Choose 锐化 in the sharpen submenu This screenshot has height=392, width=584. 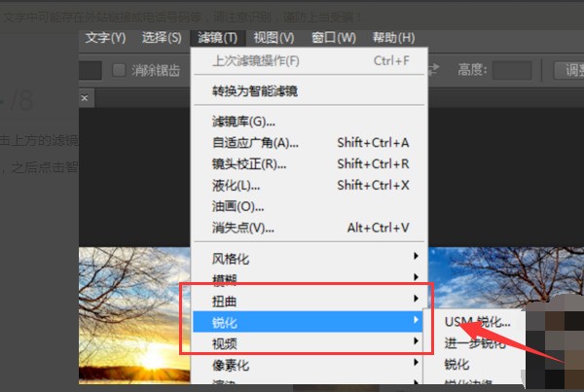click(x=456, y=364)
